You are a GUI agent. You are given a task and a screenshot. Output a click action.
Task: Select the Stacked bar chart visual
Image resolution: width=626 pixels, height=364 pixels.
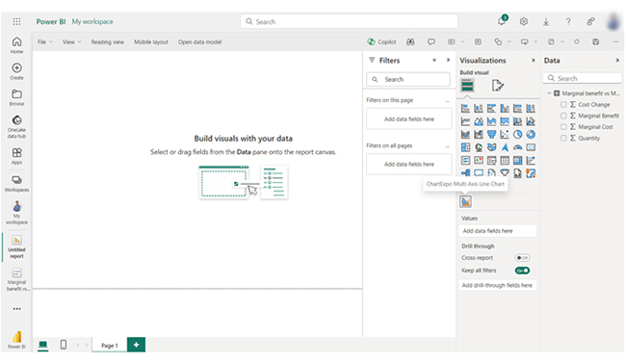pos(465,108)
